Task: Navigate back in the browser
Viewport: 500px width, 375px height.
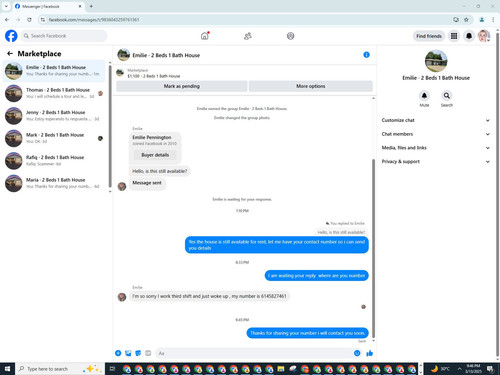Action: tap(7, 20)
